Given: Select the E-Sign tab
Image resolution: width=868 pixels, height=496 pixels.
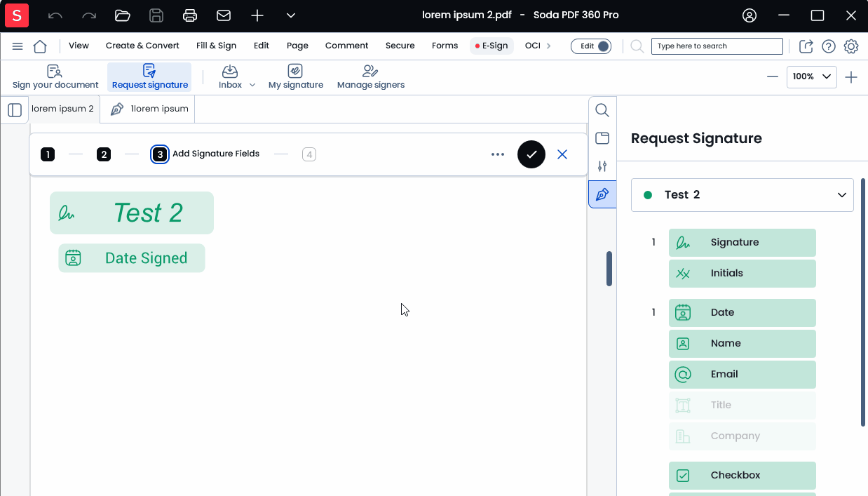Looking at the screenshot, I should [x=491, y=46].
